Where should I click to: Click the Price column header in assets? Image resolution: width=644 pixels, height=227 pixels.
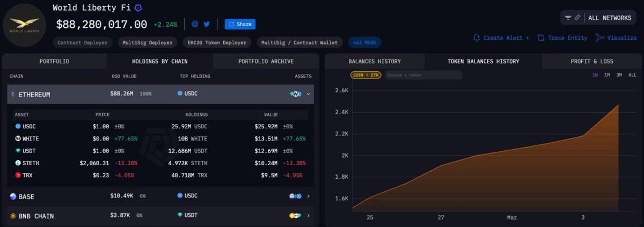pyautogui.click(x=103, y=114)
